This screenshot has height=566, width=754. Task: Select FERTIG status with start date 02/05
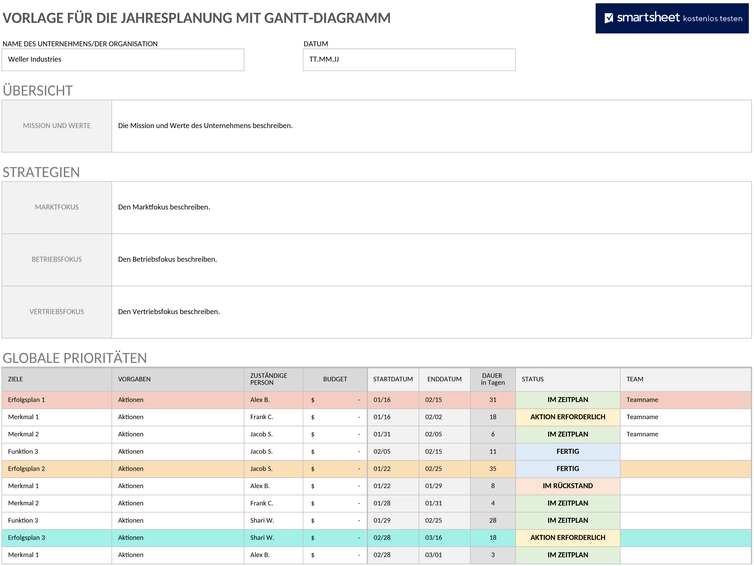pos(568,452)
